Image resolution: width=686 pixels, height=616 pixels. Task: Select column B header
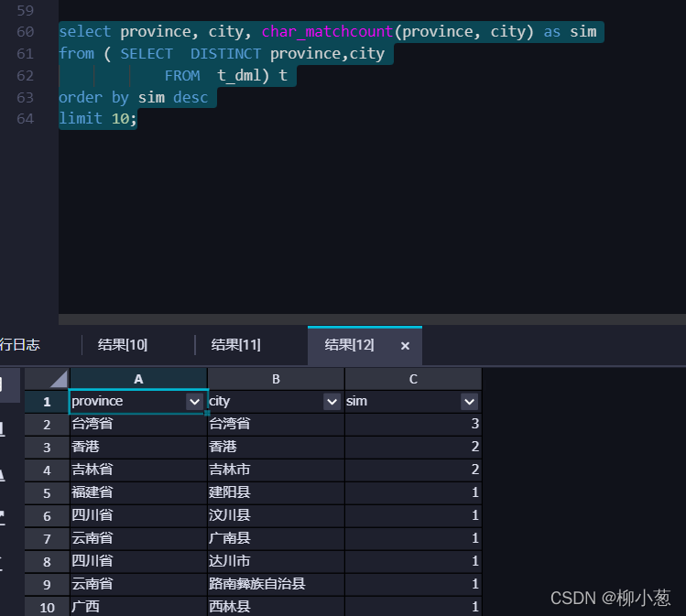tap(276, 379)
